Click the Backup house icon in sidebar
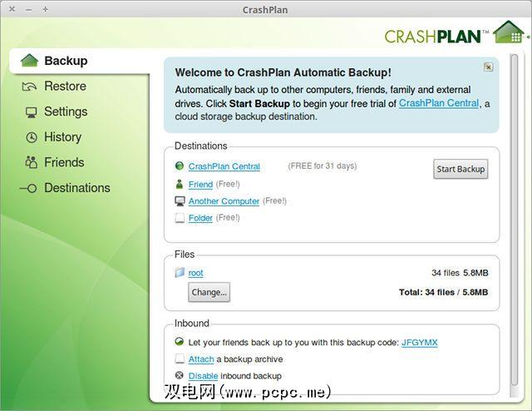The image size is (532, 411). point(29,61)
